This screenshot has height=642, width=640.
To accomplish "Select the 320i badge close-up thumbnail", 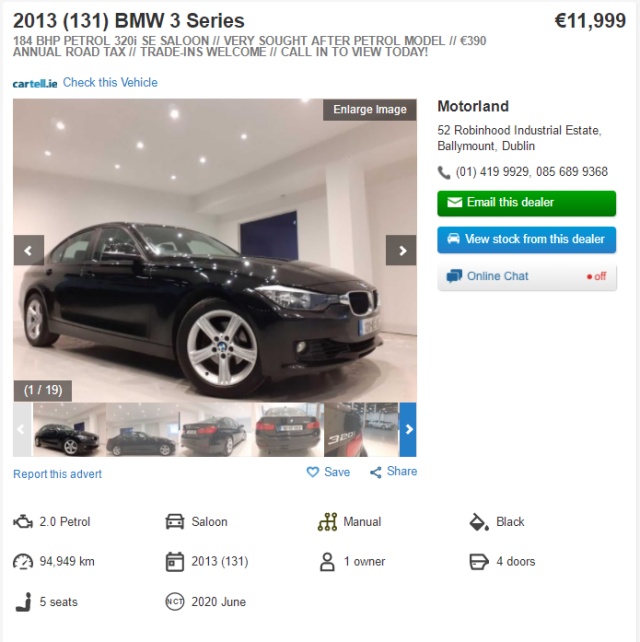I will [361, 430].
